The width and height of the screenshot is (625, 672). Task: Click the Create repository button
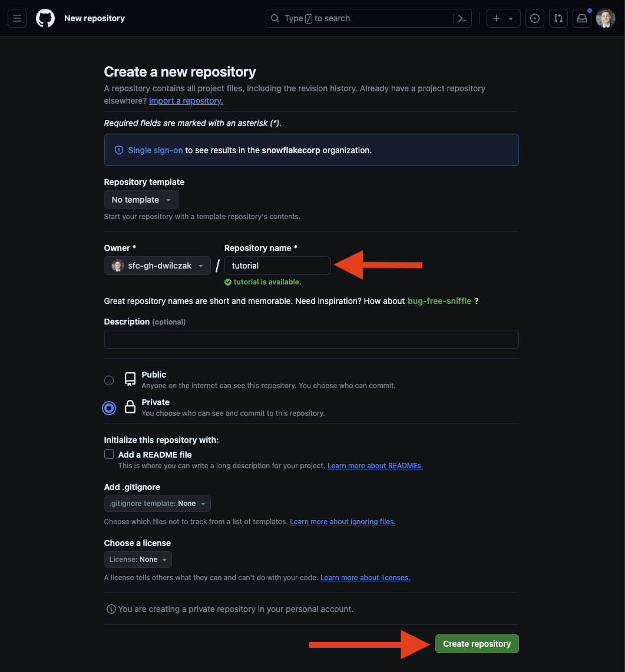(477, 644)
